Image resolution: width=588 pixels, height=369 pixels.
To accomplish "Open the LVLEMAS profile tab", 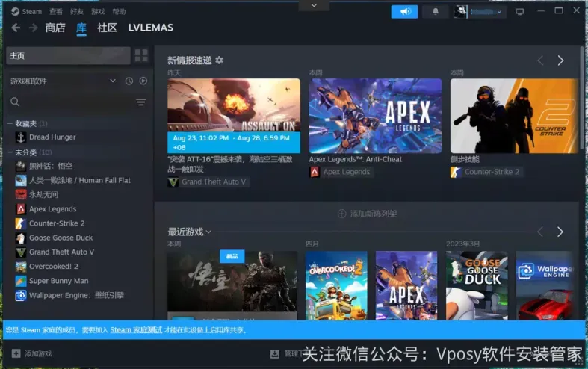I will click(151, 28).
